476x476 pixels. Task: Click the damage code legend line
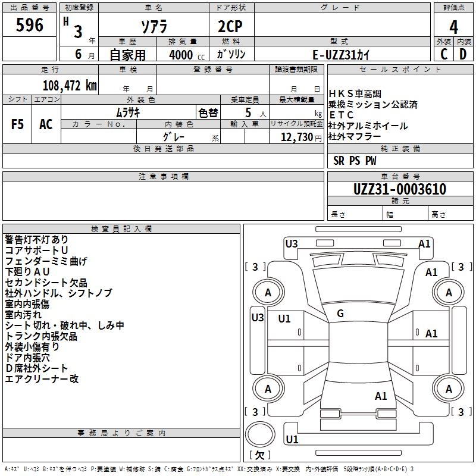pos(209,469)
